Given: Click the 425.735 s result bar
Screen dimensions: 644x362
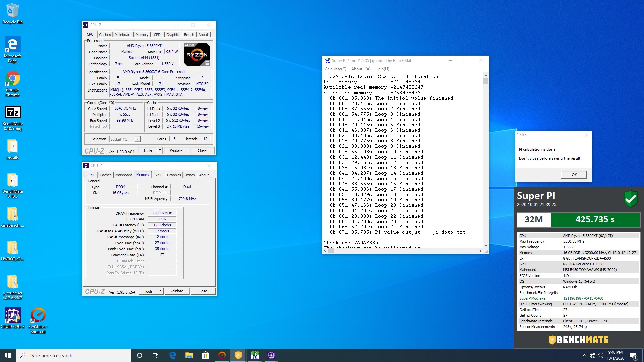Looking at the screenshot, I should [595, 220].
